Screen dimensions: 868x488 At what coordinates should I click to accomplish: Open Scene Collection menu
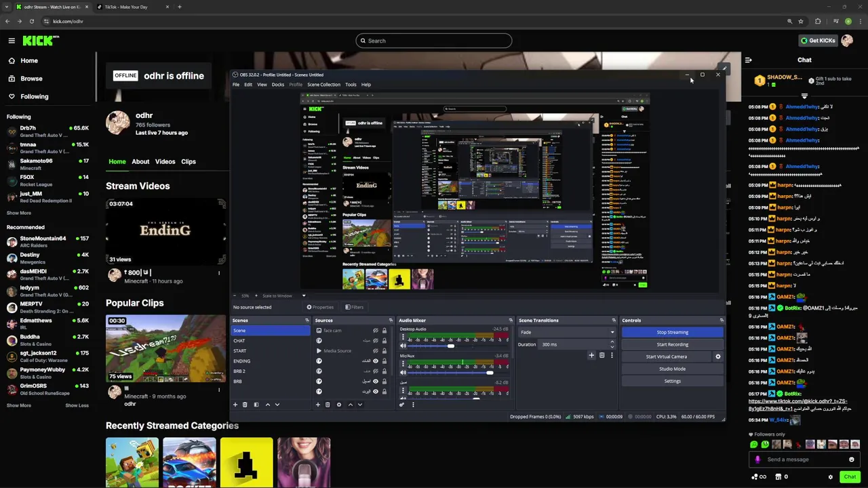pyautogui.click(x=323, y=85)
